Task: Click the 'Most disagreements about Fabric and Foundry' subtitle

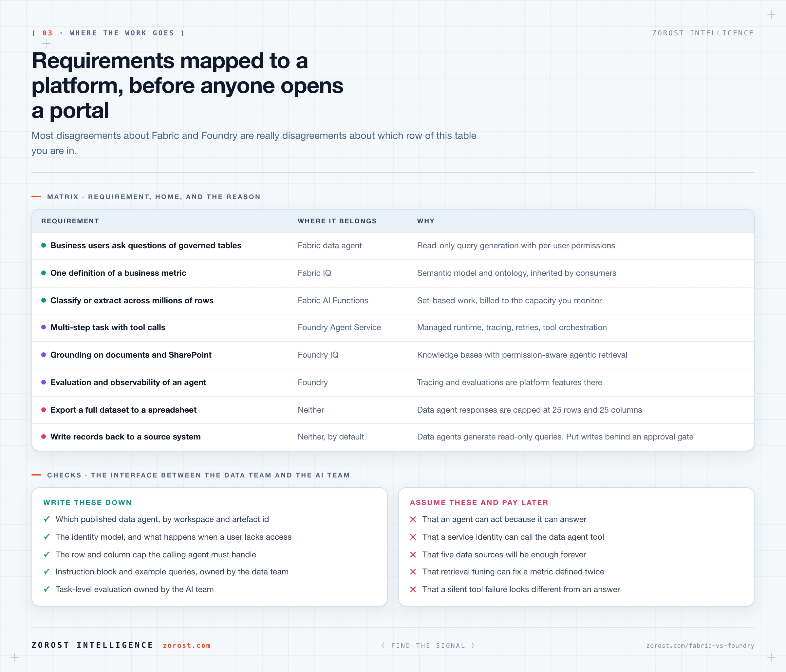Action: click(x=254, y=143)
